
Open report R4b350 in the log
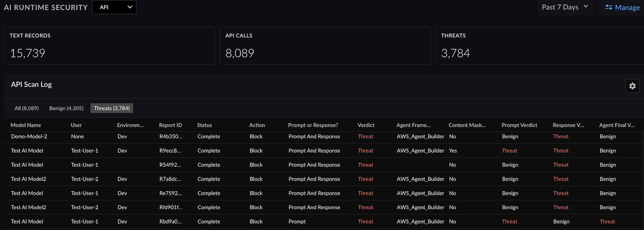[171, 136]
